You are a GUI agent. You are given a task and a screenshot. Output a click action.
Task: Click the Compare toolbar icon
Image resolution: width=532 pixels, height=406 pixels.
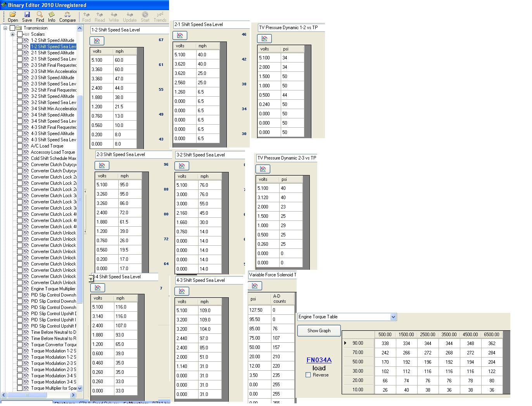[67, 17]
